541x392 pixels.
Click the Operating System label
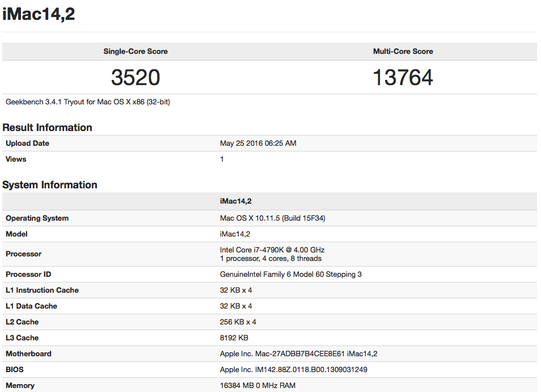37,218
